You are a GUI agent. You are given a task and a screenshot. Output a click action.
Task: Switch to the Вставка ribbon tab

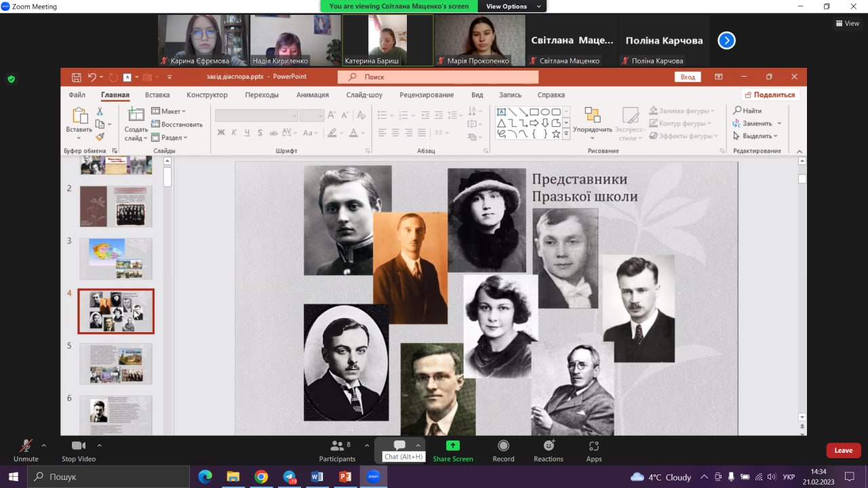coord(157,95)
